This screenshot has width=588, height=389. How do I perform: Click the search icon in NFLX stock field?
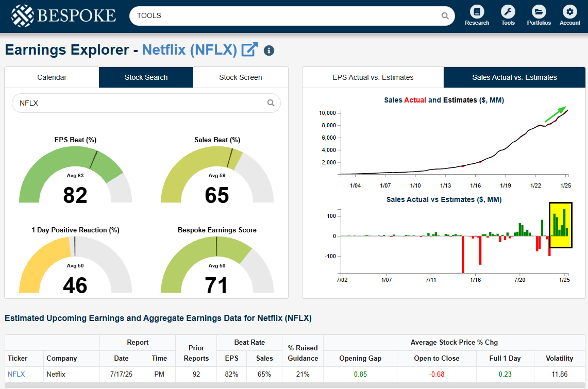(271, 103)
